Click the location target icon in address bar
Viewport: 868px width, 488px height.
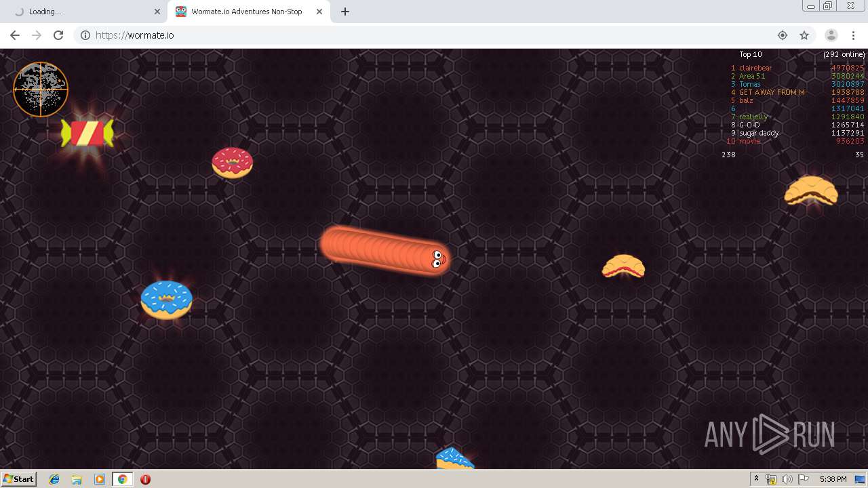click(x=783, y=35)
